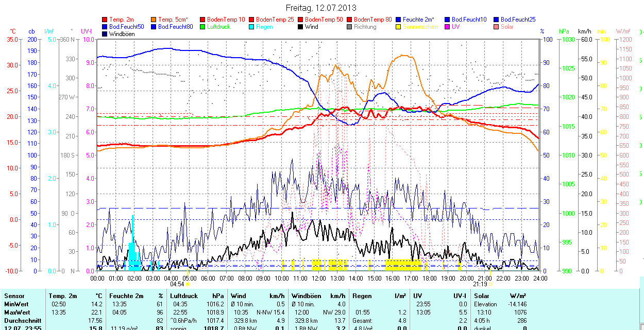The width and height of the screenshot is (644, 330).
Task: Select the Luftdruck column header in table
Action: click(183, 296)
